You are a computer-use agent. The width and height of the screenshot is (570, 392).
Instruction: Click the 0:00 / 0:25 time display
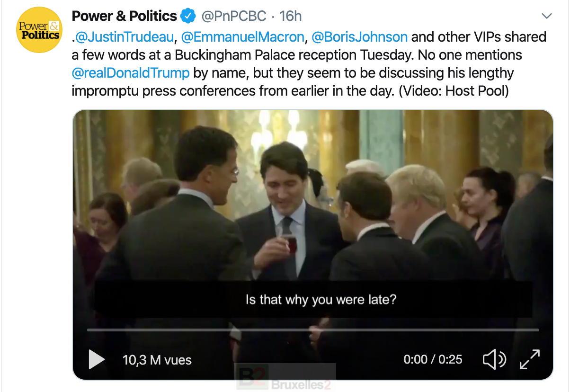tap(433, 359)
